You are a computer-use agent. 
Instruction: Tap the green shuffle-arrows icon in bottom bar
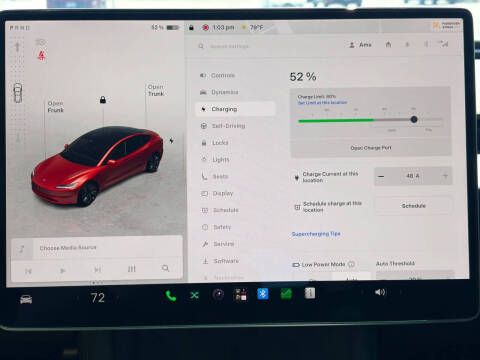pyautogui.click(x=194, y=295)
